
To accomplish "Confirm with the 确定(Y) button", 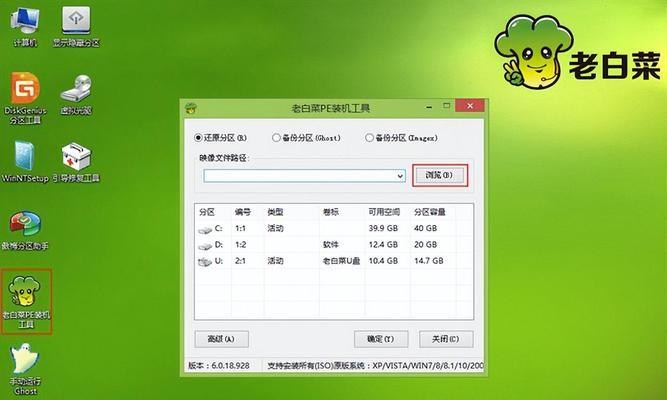I will pos(381,339).
